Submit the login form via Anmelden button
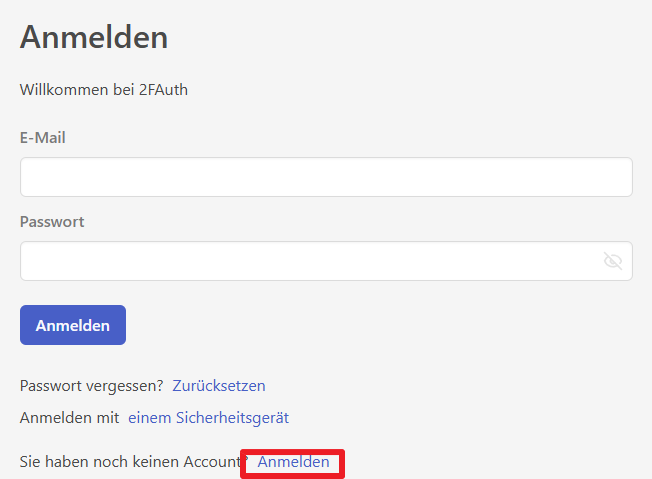Screen dimensions: 652x479 [73, 325]
